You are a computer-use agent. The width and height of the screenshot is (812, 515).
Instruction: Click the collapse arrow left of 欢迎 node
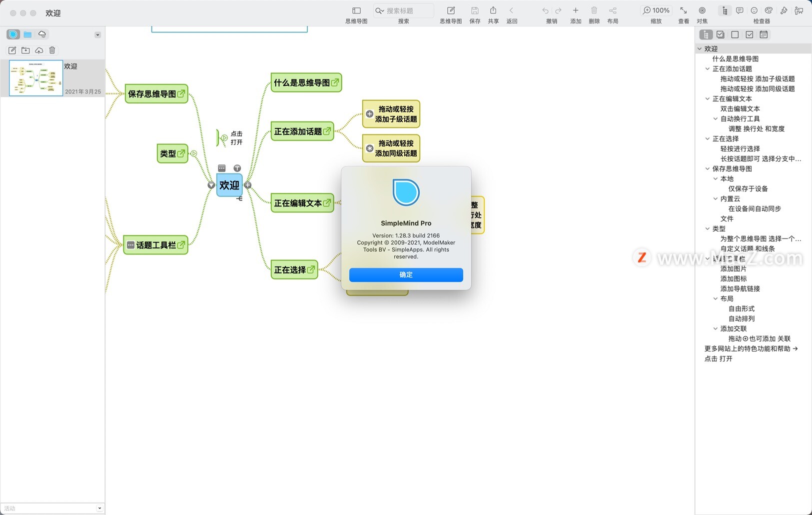coord(211,185)
